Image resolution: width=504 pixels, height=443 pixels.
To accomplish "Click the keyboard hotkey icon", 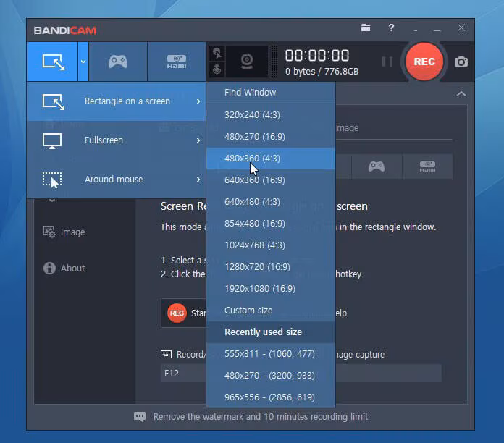I will click(x=166, y=355).
